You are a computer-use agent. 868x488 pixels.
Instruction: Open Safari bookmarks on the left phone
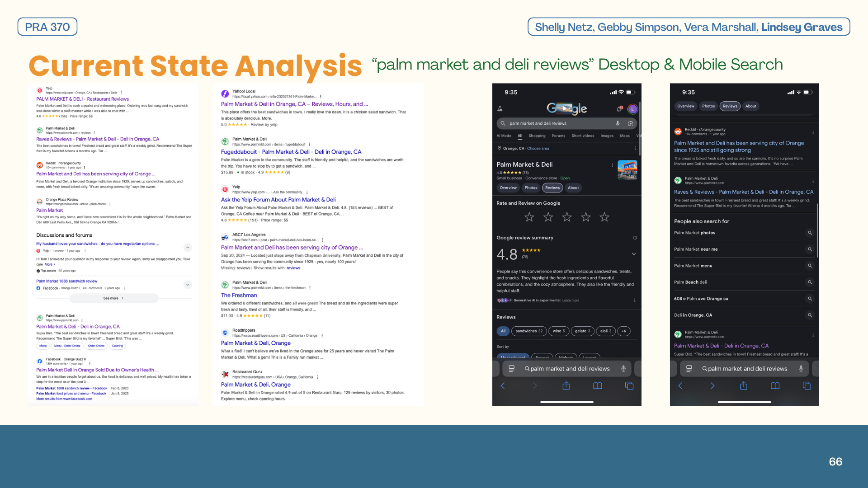[x=598, y=385]
